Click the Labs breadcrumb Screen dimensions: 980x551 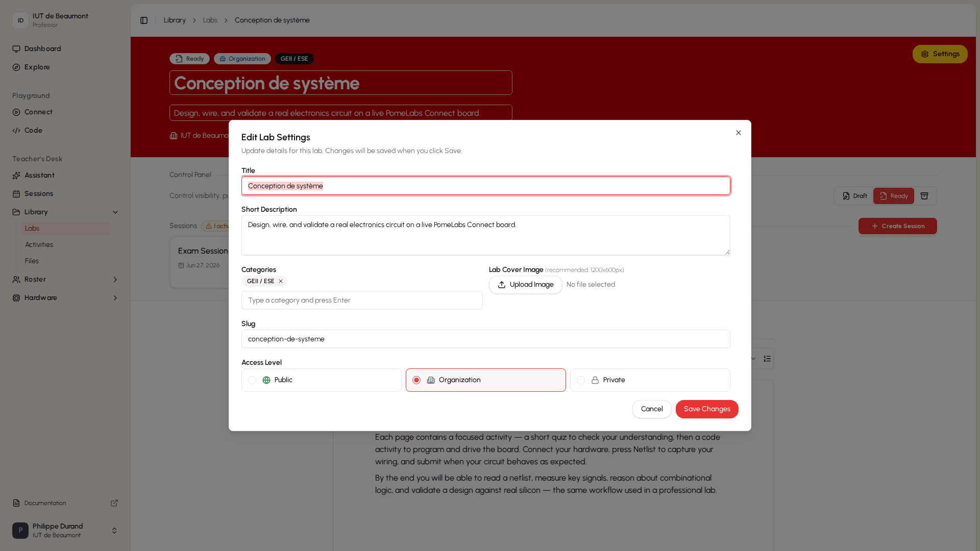[210, 20]
